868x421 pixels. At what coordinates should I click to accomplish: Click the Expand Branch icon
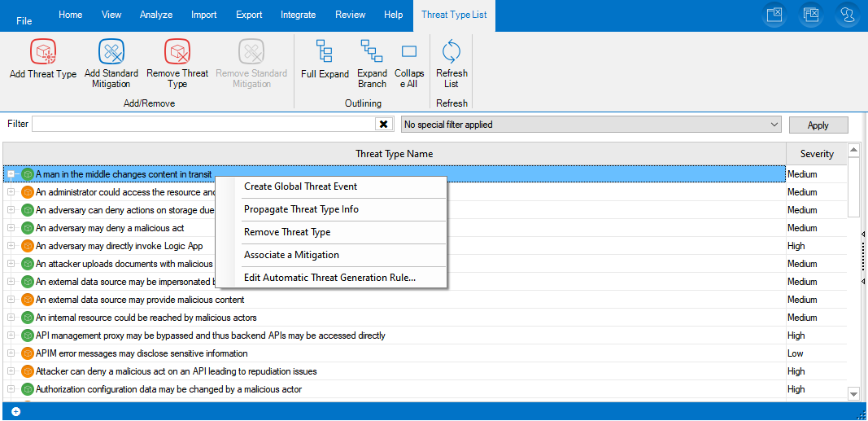point(372,53)
